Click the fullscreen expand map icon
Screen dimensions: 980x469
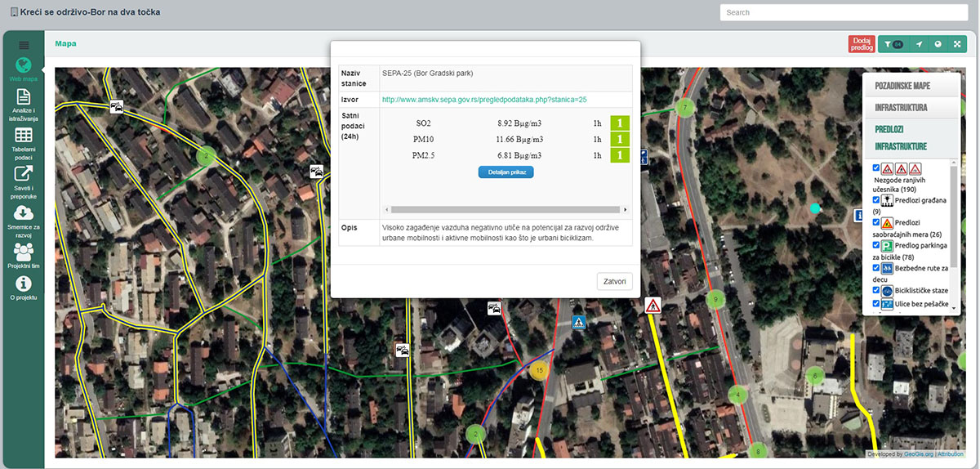point(956,45)
